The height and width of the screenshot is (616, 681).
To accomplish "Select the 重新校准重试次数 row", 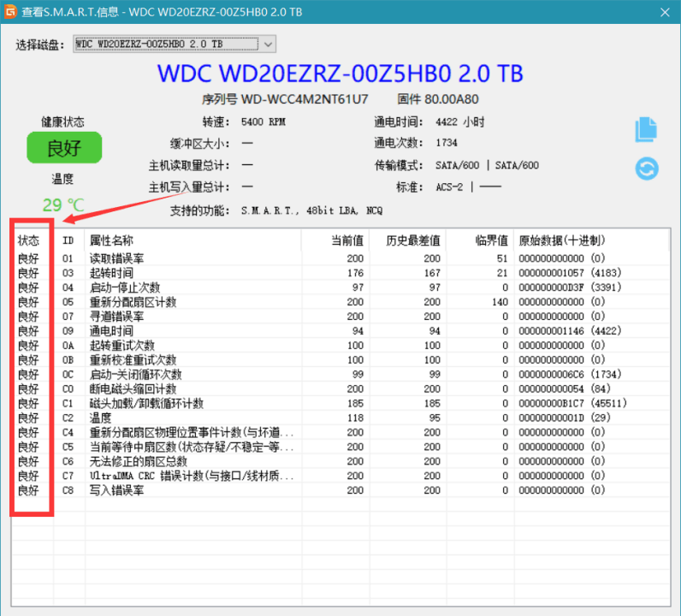I will (340, 359).
